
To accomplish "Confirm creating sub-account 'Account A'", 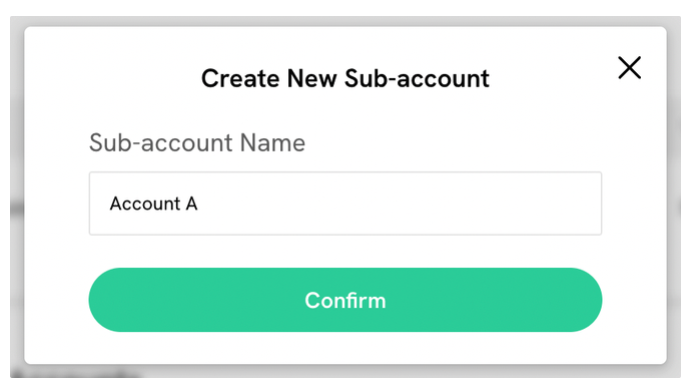I will [x=345, y=300].
